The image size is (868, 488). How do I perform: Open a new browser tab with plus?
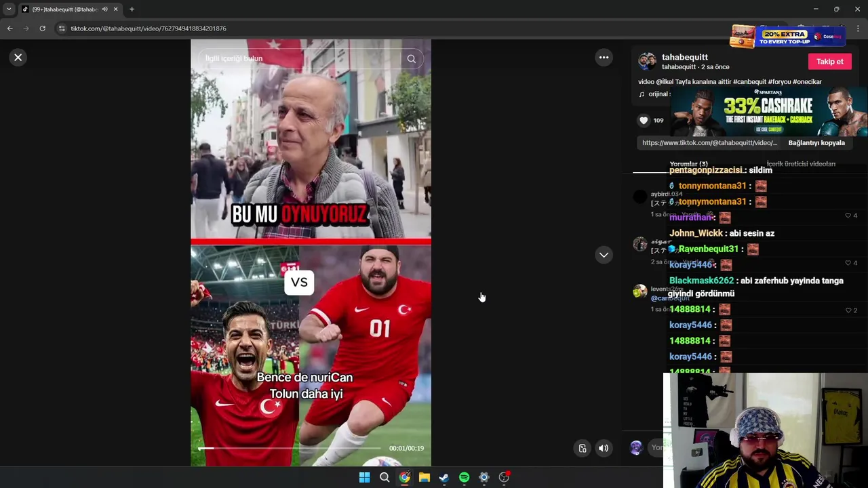(x=132, y=9)
